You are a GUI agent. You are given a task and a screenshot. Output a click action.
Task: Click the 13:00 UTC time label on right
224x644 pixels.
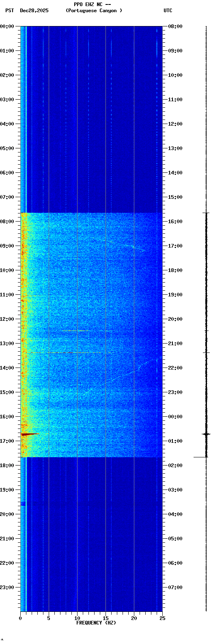(x=175, y=148)
